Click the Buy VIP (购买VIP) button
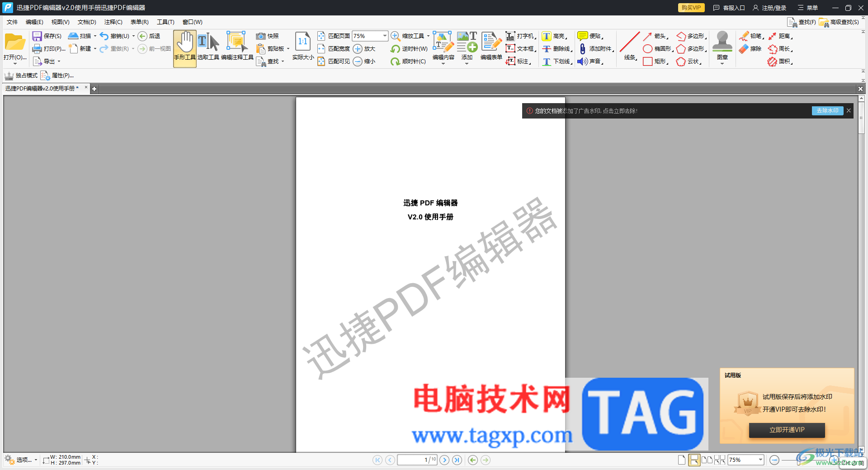 tap(691, 8)
